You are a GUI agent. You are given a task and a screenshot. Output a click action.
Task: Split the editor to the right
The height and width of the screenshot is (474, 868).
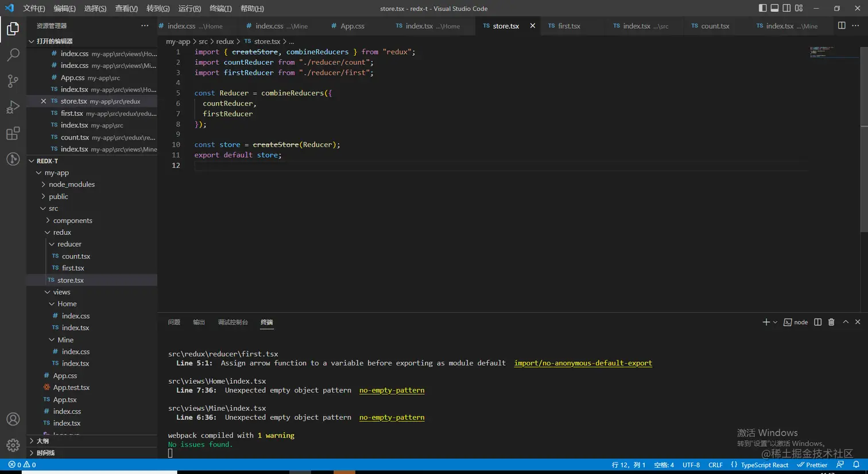[x=841, y=26]
